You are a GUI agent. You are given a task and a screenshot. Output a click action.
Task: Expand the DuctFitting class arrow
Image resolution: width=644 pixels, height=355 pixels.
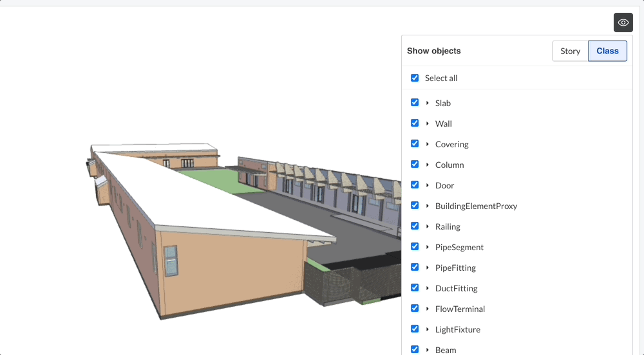coord(427,288)
